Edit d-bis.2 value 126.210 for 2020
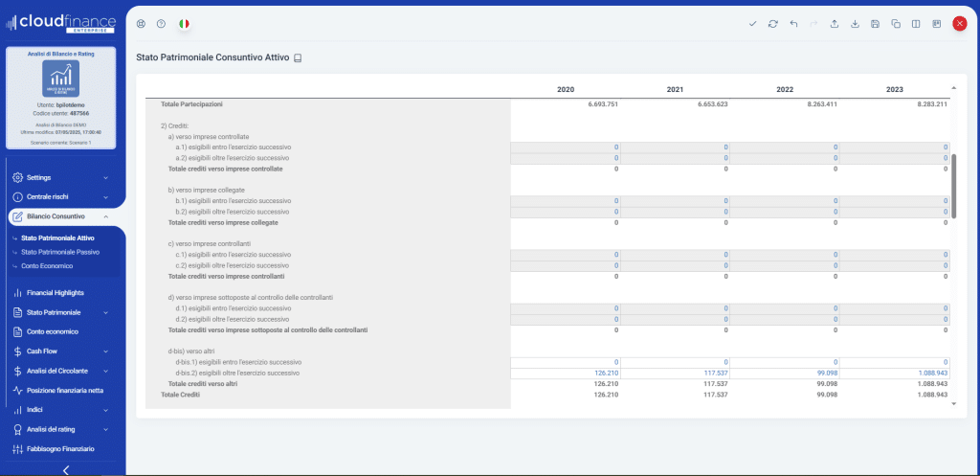The width and height of the screenshot is (980, 476). point(566,373)
